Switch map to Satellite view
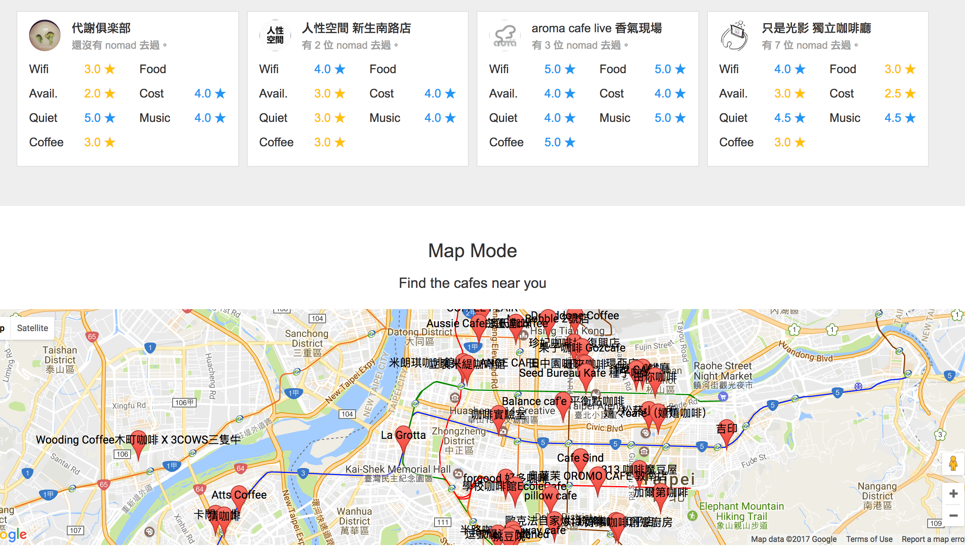The height and width of the screenshot is (560, 965). [x=33, y=328]
